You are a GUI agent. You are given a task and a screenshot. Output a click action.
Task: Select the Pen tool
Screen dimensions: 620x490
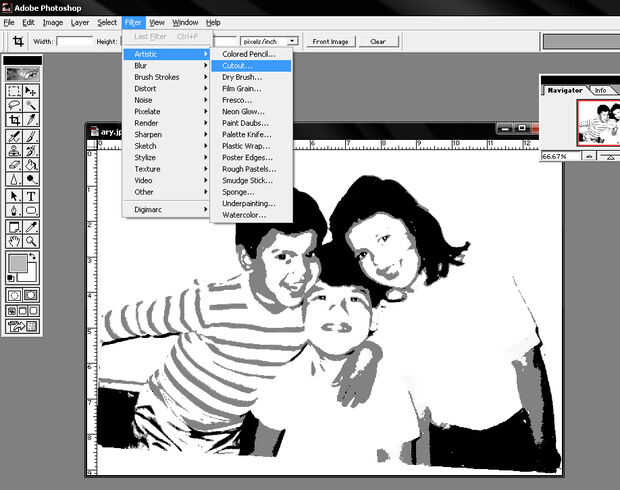14,210
